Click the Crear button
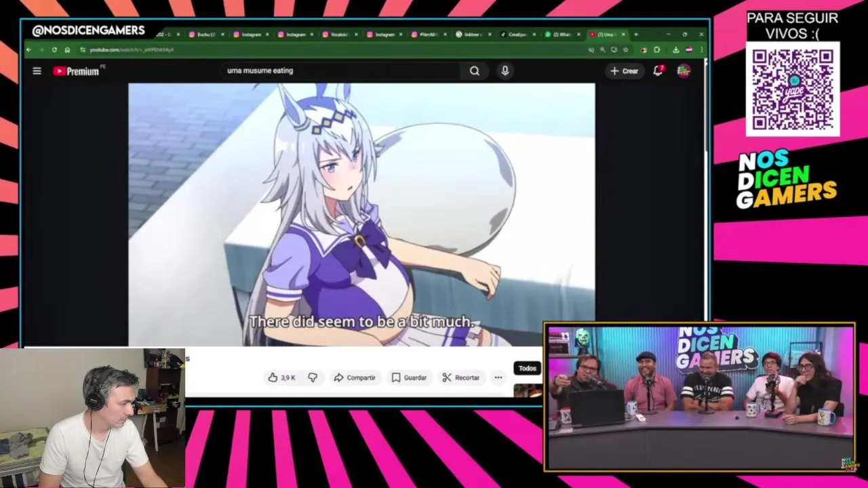 [625, 70]
